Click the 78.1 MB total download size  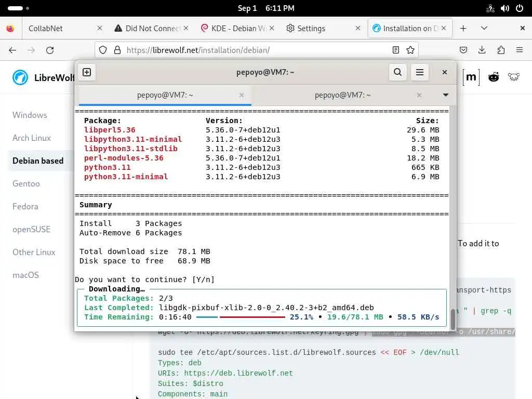click(x=194, y=252)
